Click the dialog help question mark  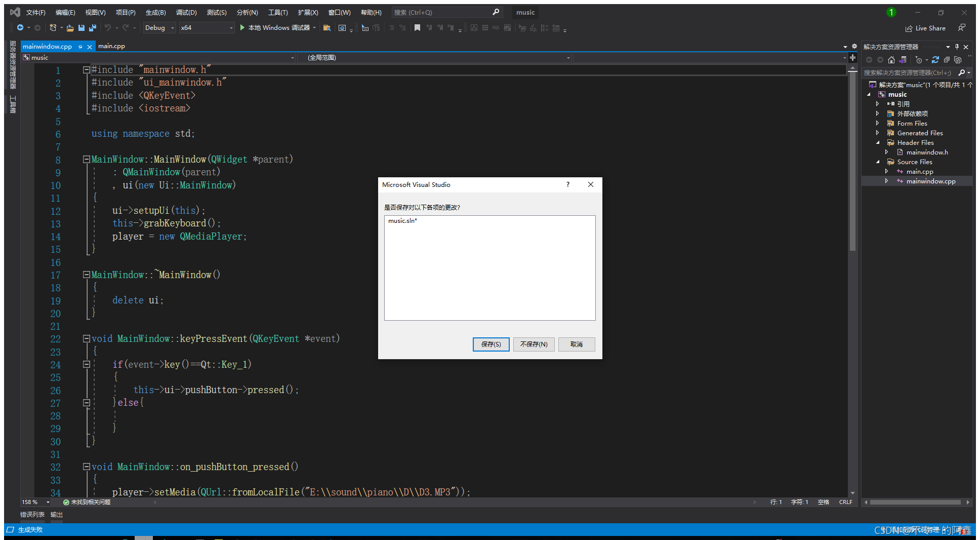coord(568,184)
